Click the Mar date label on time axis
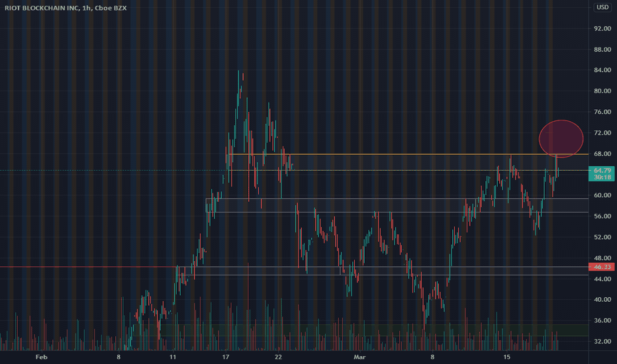 coord(359,357)
